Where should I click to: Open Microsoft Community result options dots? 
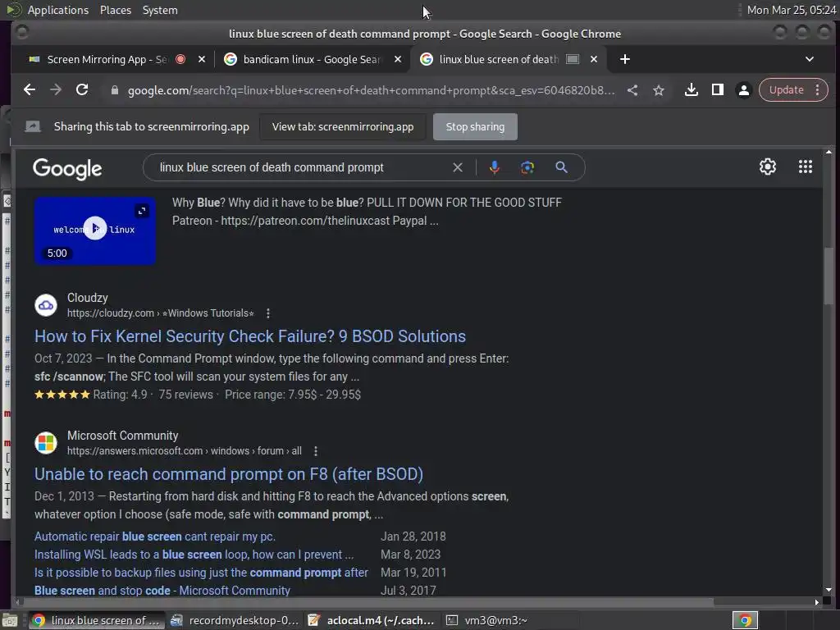point(316,451)
